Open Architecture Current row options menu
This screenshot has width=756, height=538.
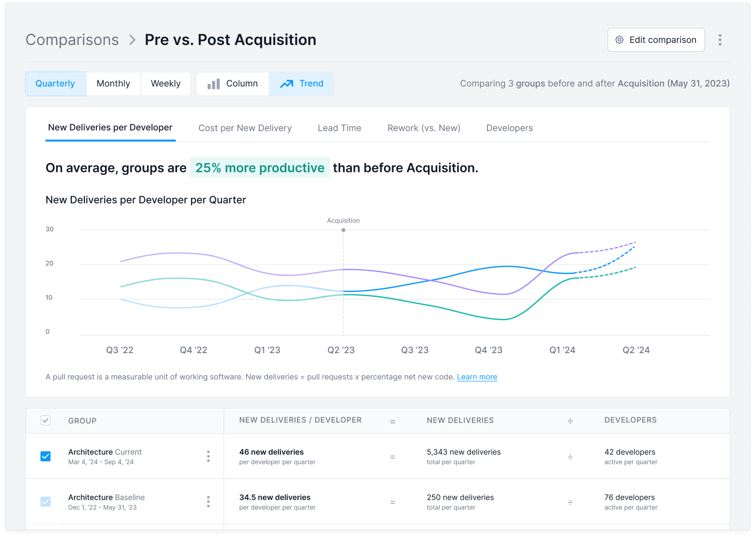point(208,456)
